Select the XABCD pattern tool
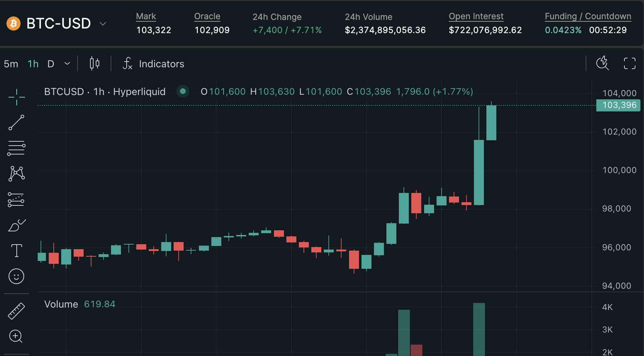 [16, 174]
